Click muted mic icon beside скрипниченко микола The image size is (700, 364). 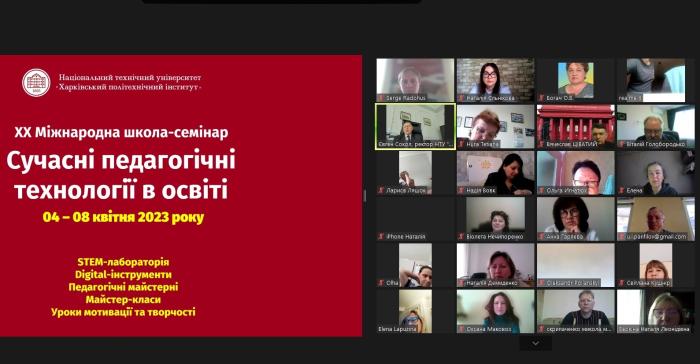click(542, 329)
